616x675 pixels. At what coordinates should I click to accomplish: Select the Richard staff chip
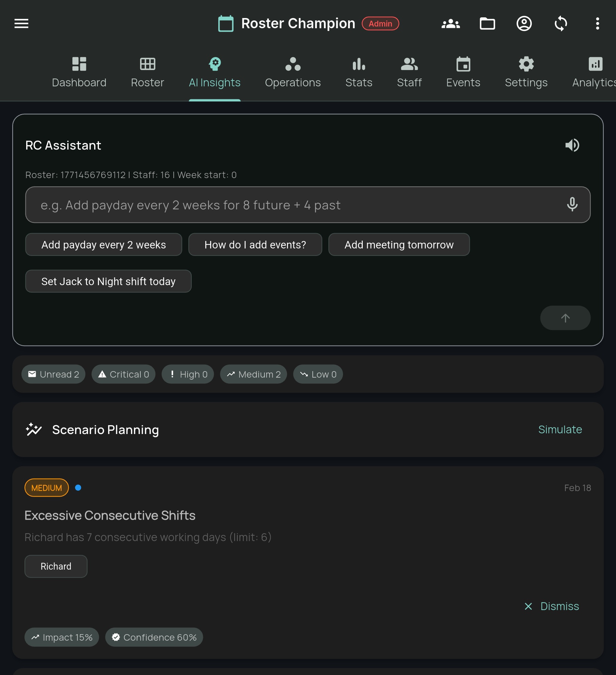click(x=56, y=566)
